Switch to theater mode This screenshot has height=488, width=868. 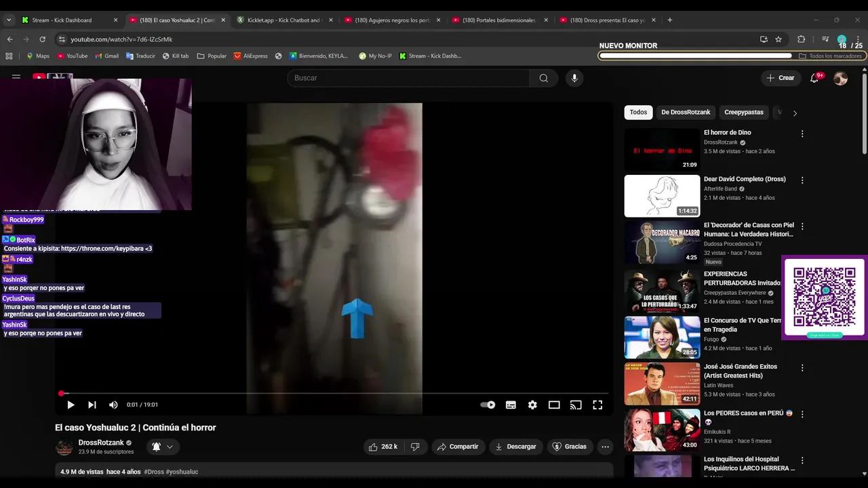[x=554, y=405]
